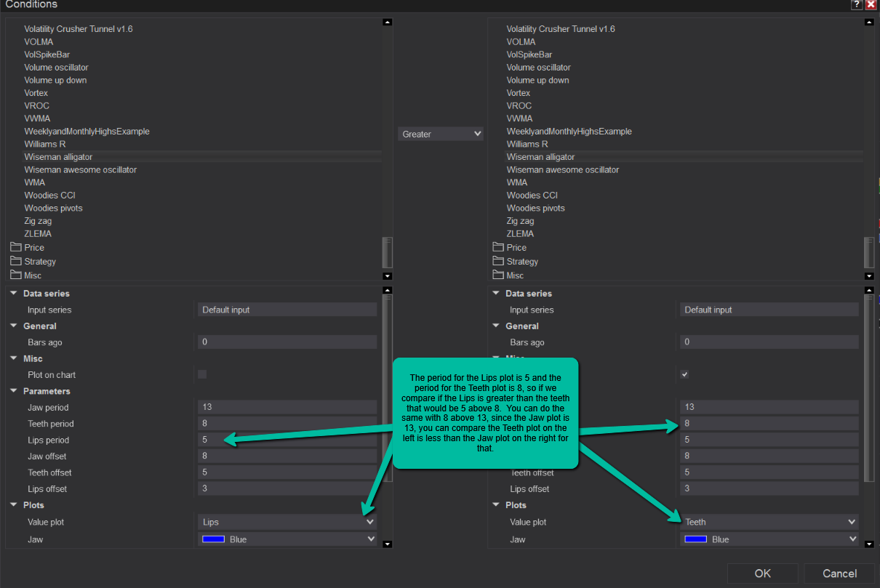The image size is (880, 588).
Task: Click the left Jaw offset field
Action: tap(287, 456)
